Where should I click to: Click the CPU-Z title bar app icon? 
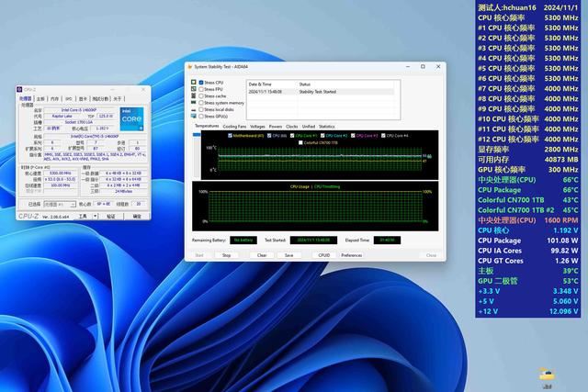(20, 90)
